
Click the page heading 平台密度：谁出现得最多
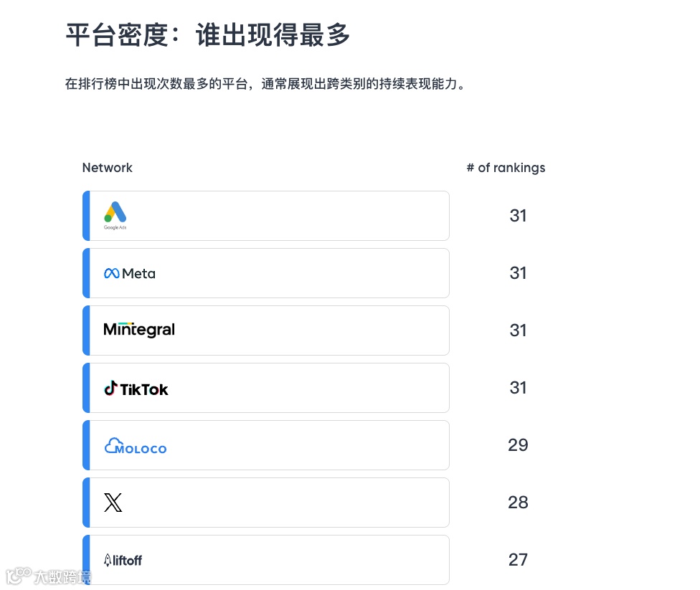click(x=208, y=34)
